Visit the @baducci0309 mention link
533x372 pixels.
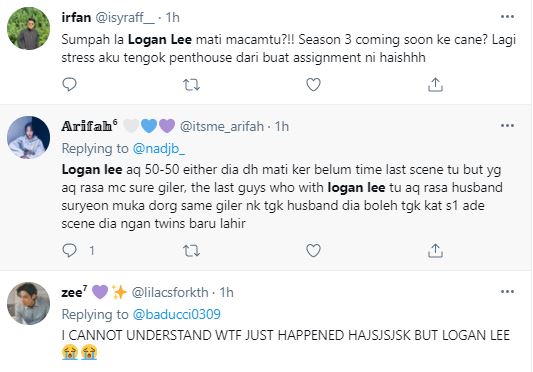click(176, 315)
